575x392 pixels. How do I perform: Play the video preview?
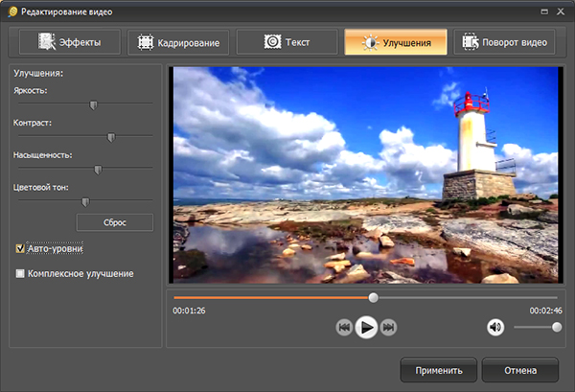point(366,327)
